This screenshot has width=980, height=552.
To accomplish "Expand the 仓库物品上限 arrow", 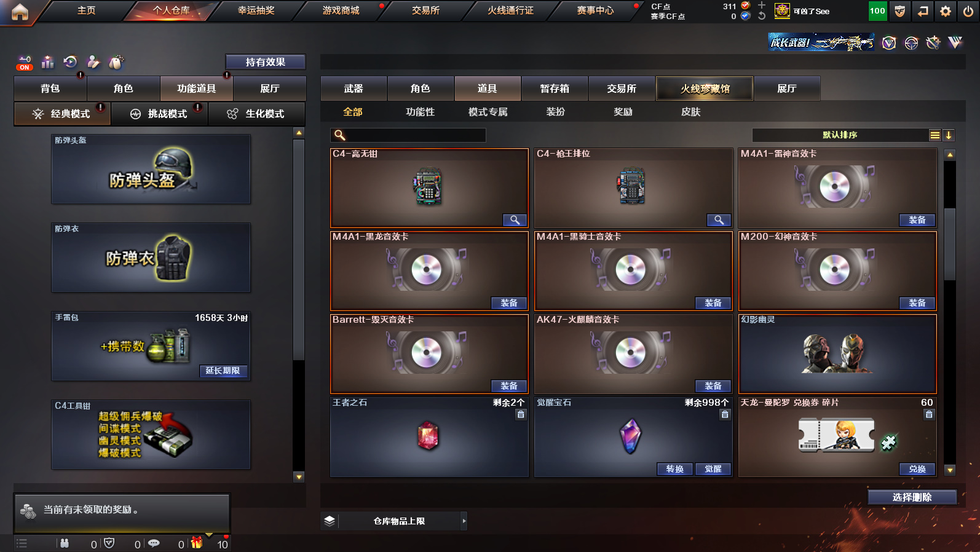I will (x=464, y=521).
